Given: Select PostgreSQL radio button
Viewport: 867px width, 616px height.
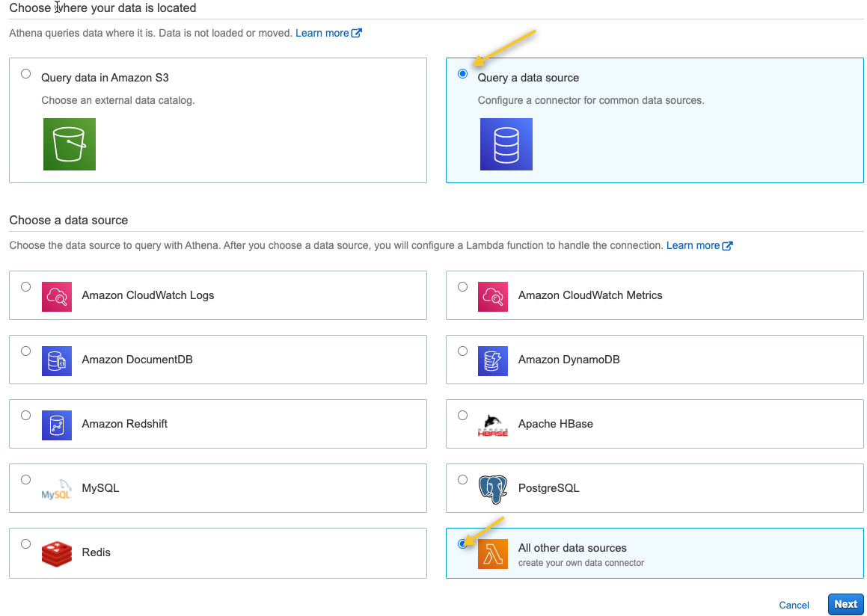Looking at the screenshot, I should pos(463,479).
